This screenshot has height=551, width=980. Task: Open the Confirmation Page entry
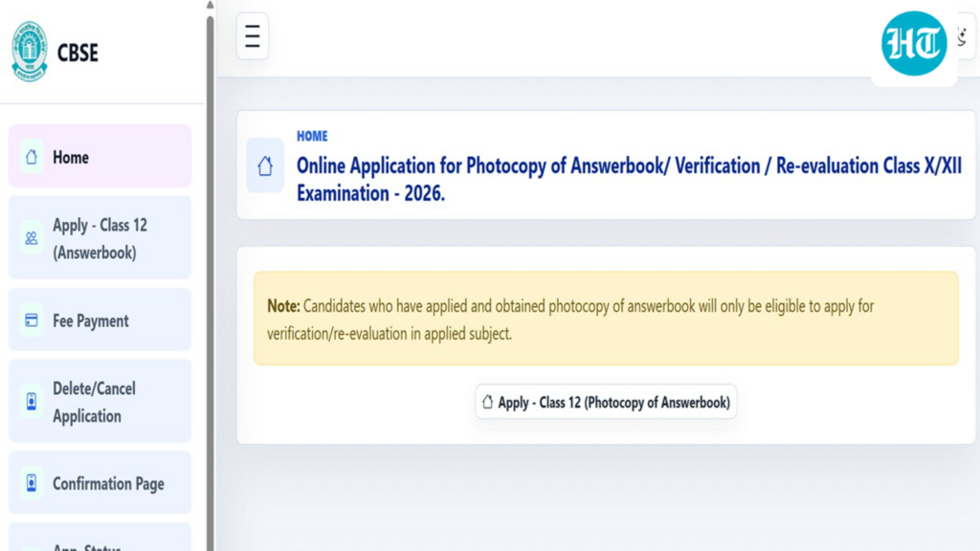[x=100, y=483]
